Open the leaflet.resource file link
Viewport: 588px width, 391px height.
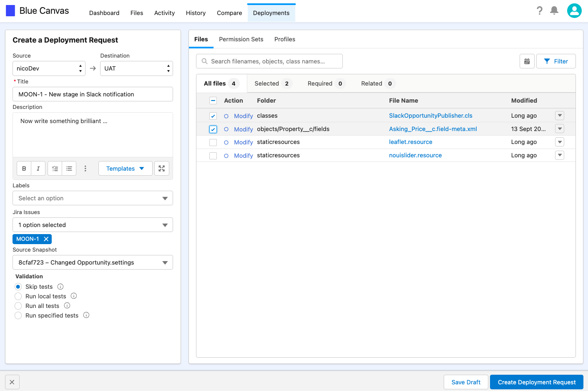coord(411,142)
